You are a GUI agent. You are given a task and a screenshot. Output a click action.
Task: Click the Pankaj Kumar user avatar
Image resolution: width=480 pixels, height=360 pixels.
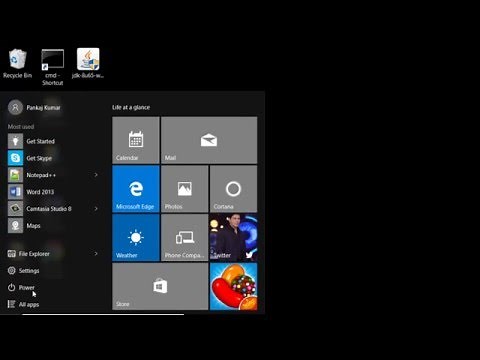pyautogui.click(x=15, y=107)
